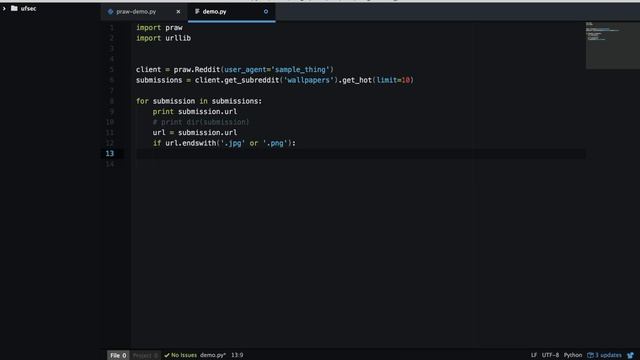Image resolution: width=640 pixels, height=360 pixels.
Task: Click 'praw.Reddit' in the client line
Action: [197, 70]
